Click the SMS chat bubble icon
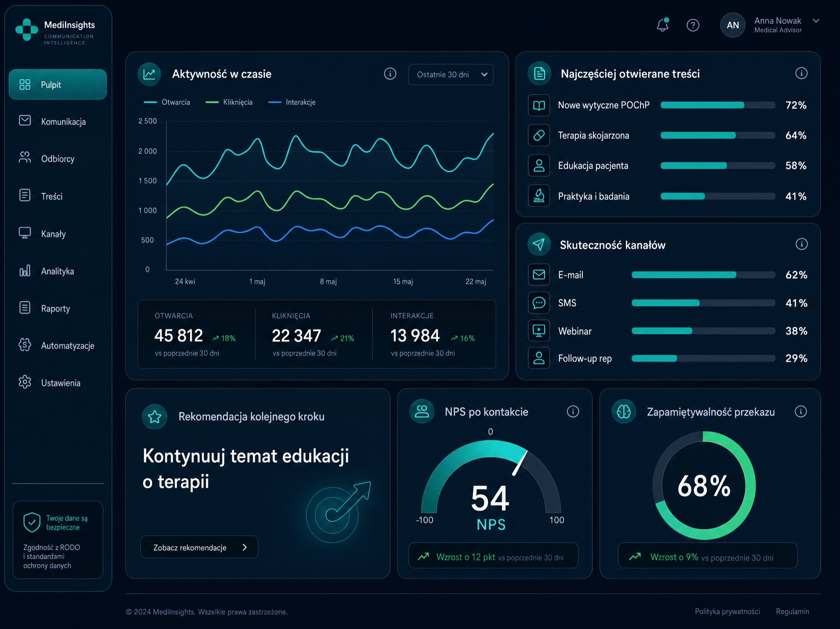Image resolution: width=840 pixels, height=629 pixels. [x=539, y=303]
